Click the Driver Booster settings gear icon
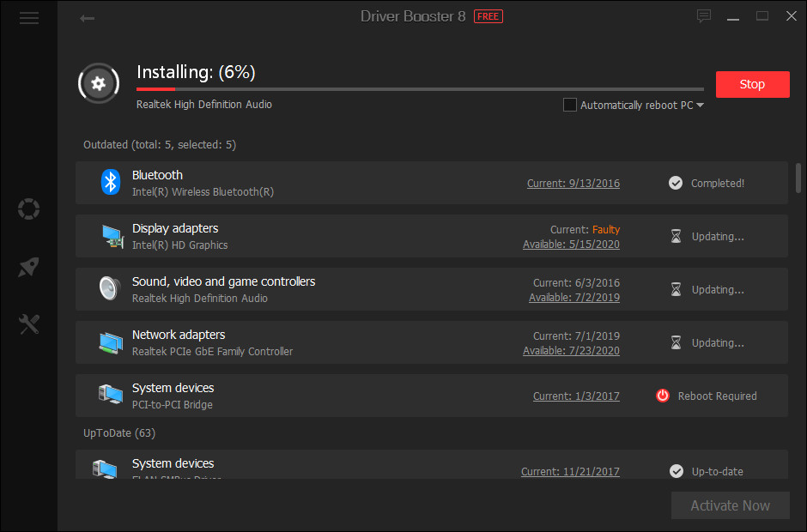807x532 pixels. pyautogui.click(x=98, y=82)
